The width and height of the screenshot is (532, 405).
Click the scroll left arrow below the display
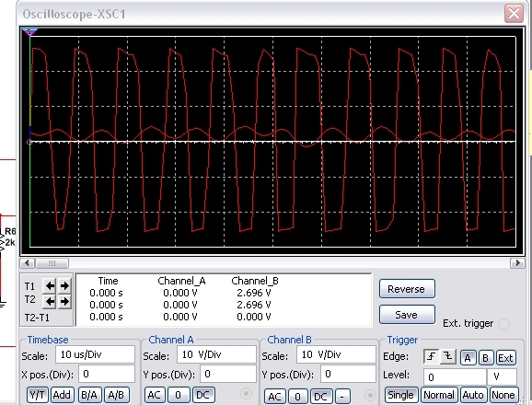pyautogui.click(x=27, y=263)
